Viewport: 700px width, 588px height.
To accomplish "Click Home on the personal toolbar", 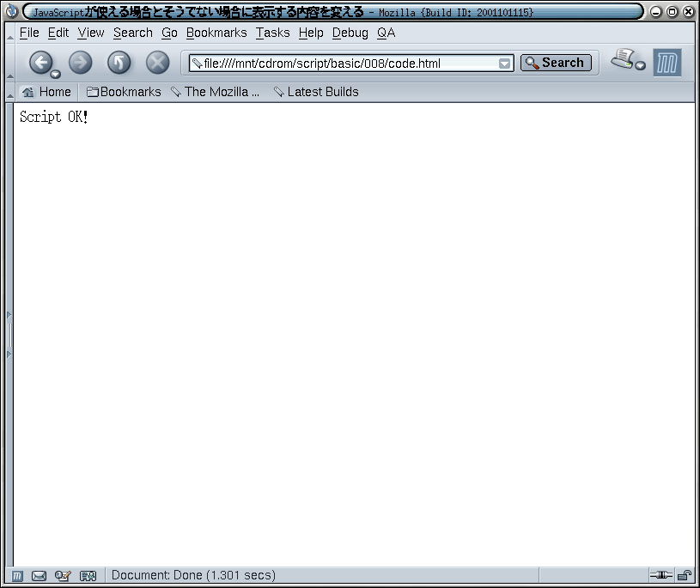I will pyautogui.click(x=47, y=92).
